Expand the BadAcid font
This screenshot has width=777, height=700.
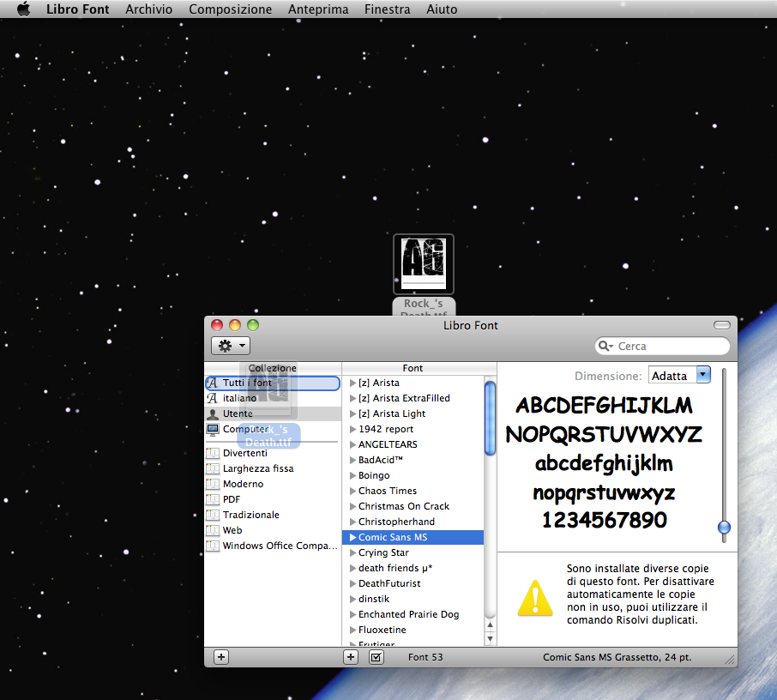[352, 460]
